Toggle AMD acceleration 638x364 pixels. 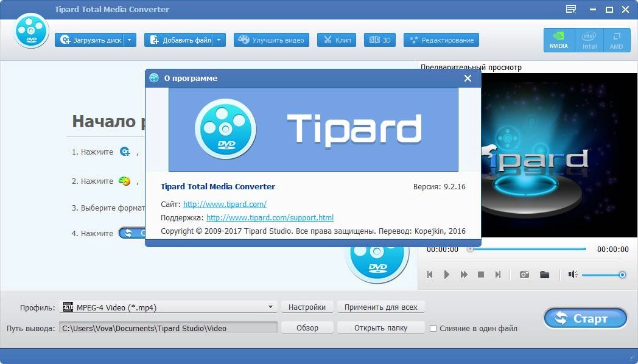(x=616, y=40)
